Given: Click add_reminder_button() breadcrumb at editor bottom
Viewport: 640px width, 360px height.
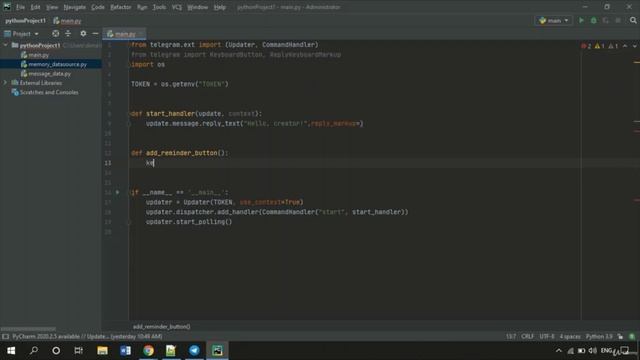Looking at the screenshot, I should [x=162, y=327].
